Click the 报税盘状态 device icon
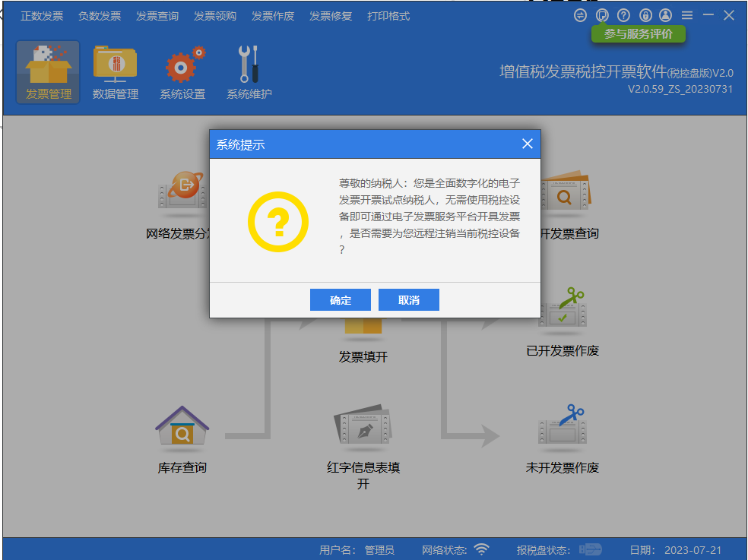The image size is (748, 560). (590, 549)
